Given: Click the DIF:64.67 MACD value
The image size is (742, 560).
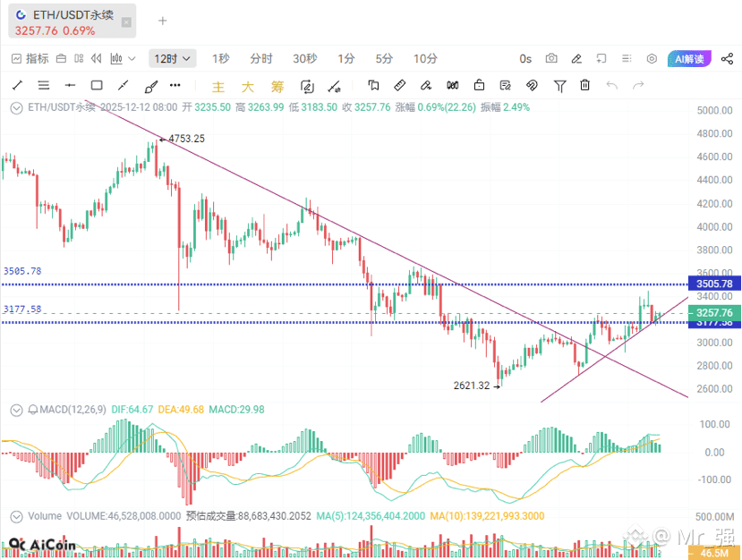Looking at the screenshot, I should pyautogui.click(x=132, y=410).
